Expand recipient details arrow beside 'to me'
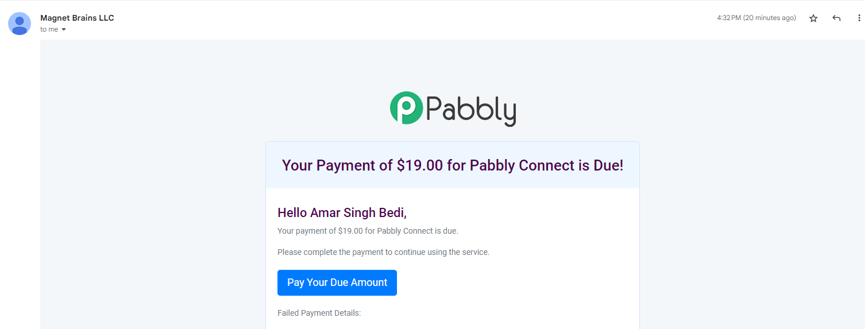 64,30
